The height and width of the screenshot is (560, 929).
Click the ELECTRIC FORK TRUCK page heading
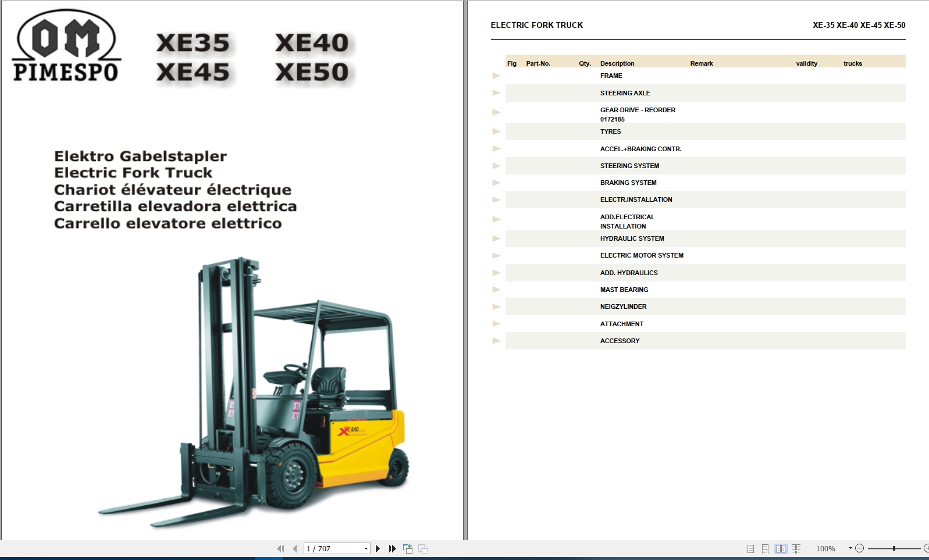point(536,25)
